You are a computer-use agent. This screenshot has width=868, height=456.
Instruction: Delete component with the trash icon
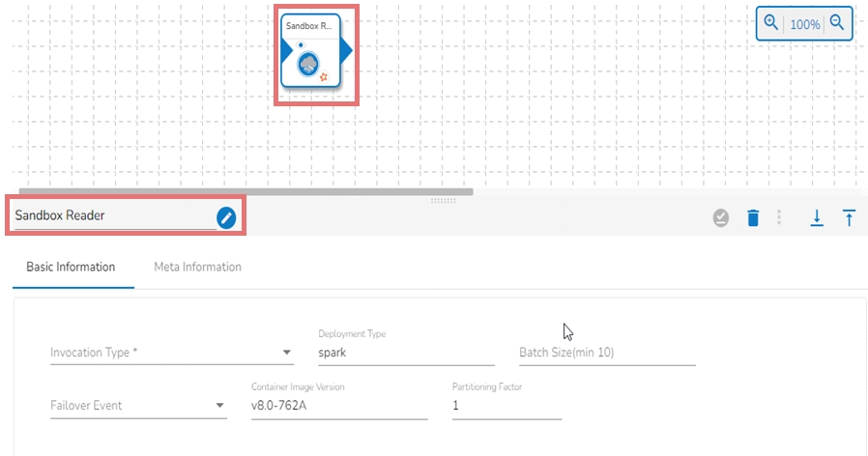753,218
